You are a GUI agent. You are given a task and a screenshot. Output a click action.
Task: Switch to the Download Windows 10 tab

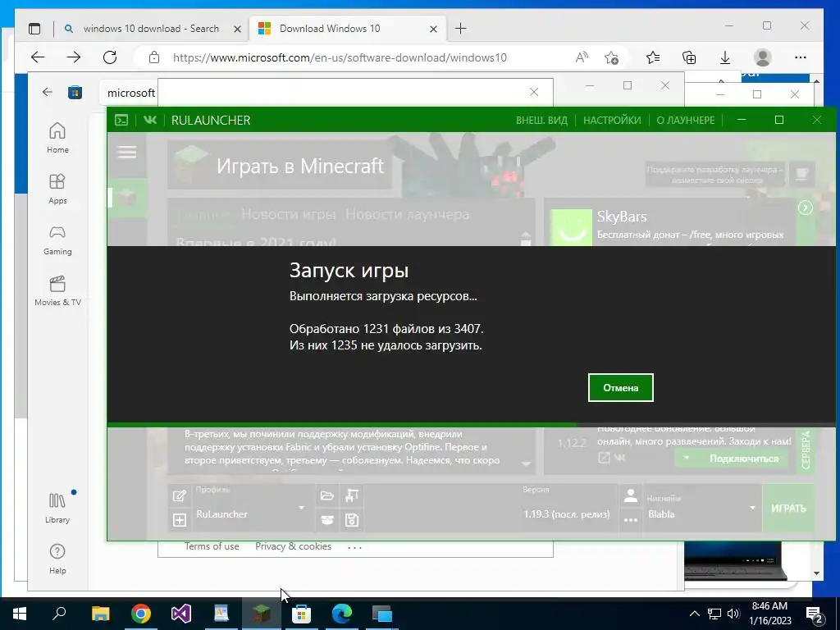click(347, 29)
